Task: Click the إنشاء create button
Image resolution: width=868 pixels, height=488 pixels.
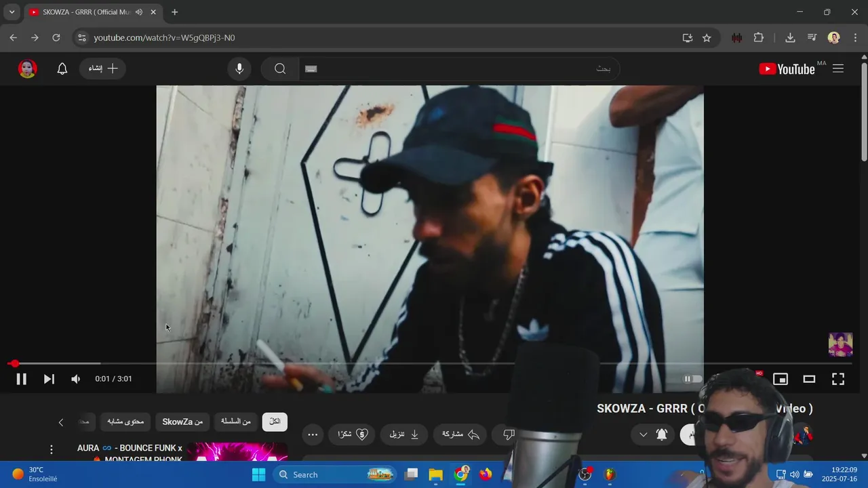Action: pos(103,68)
